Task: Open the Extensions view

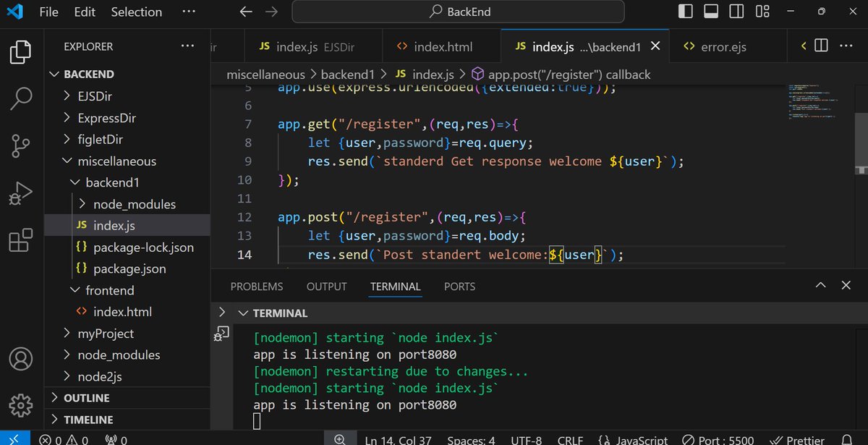Action: pos(21,240)
